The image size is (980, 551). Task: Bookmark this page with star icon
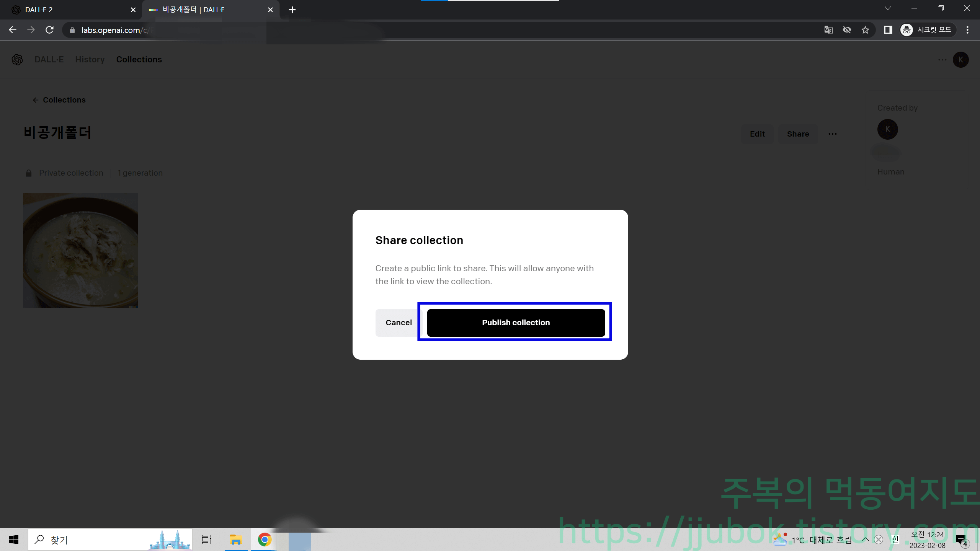pyautogui.click(x=865, y=30)
